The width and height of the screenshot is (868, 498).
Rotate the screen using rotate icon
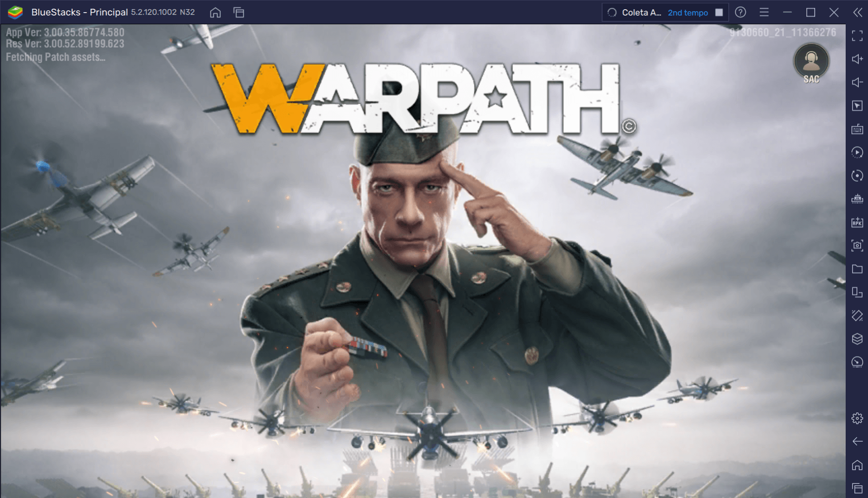click(857, 292)
